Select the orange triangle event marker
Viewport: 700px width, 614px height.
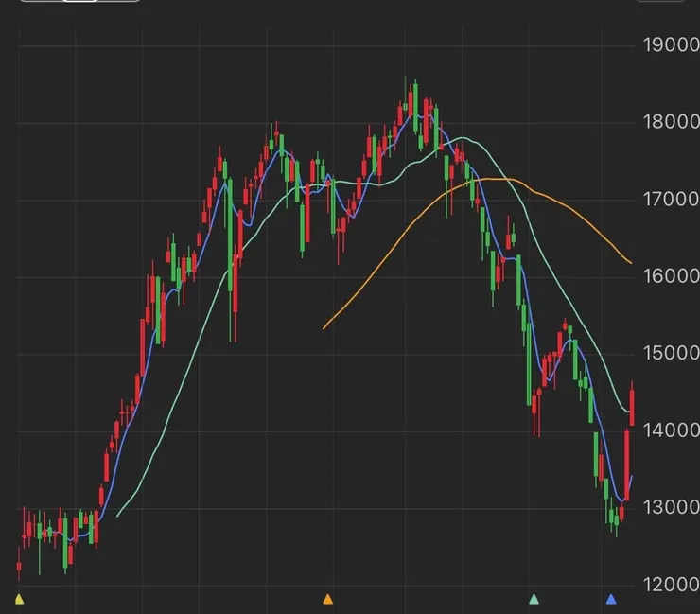(x=328, y=599)
